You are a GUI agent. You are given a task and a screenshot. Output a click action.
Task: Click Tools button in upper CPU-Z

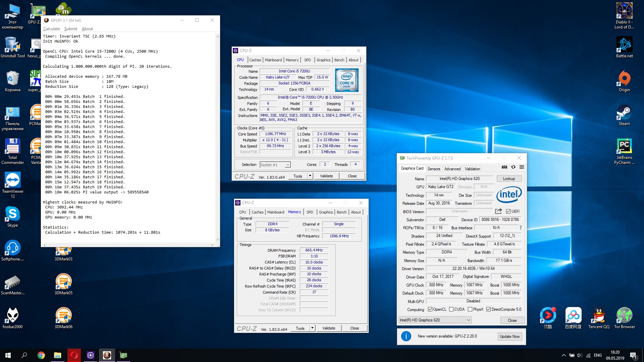coord(298,176)
